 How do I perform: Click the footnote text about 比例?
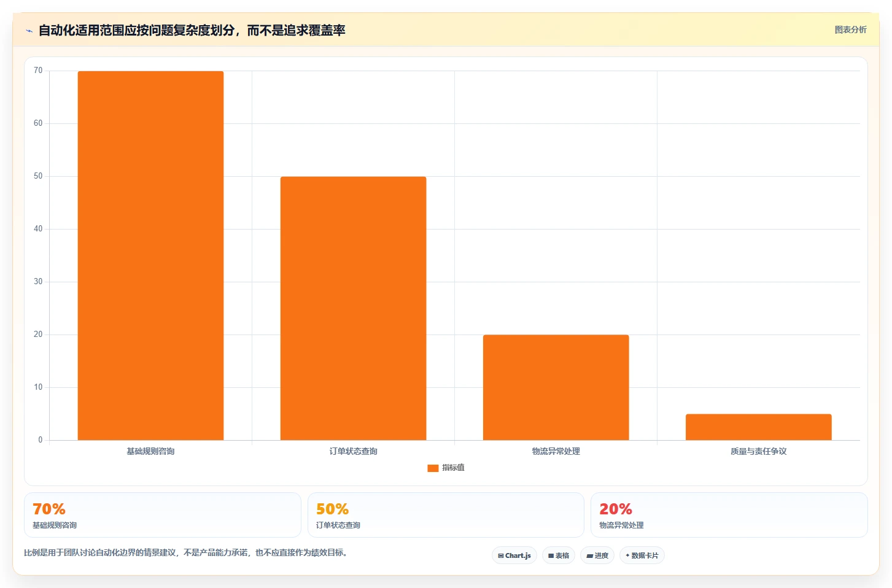[187, 552]
